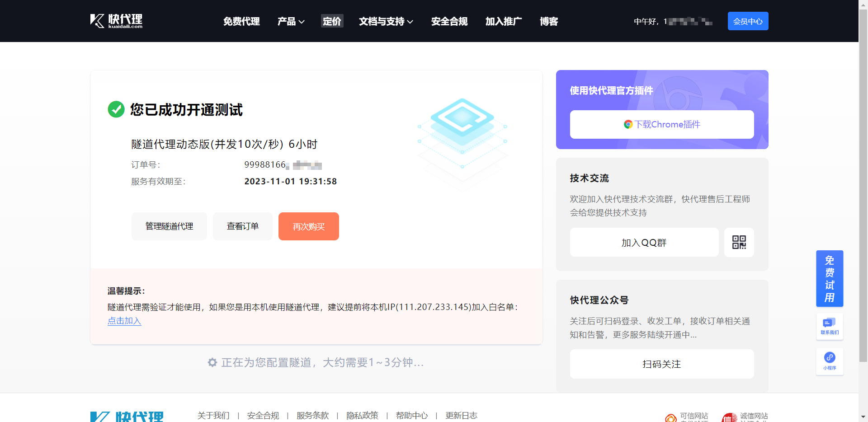Screen dimensions: 868x422
Task: Click the gear icon beside 正在为您配置隧道
Action: 212,362
